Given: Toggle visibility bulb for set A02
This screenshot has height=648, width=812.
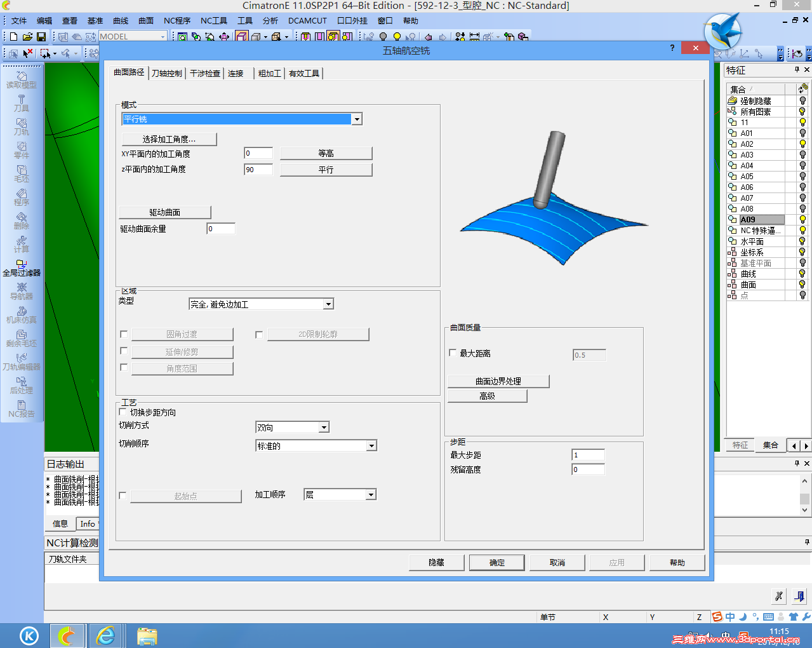Looking at the screenshot, I should click(x=802, y=144).
